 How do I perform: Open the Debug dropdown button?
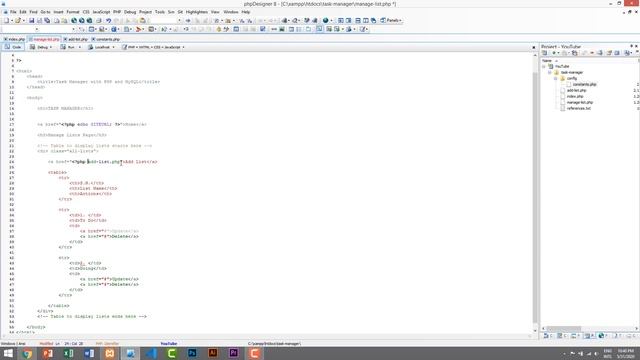point(41,47)
